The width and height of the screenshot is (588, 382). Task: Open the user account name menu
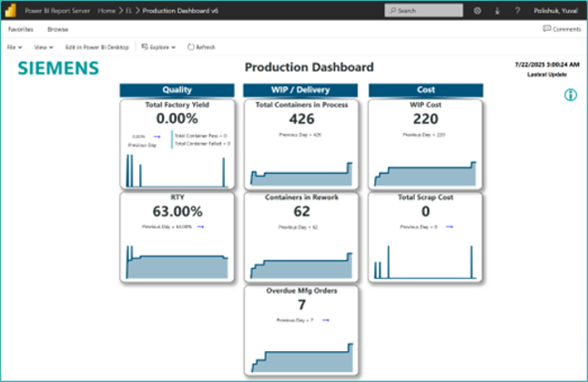click(x=556, y=11)
